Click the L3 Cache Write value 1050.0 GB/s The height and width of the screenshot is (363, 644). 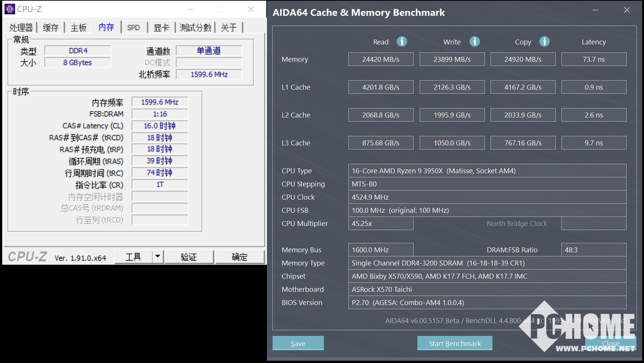pos(452,143)
